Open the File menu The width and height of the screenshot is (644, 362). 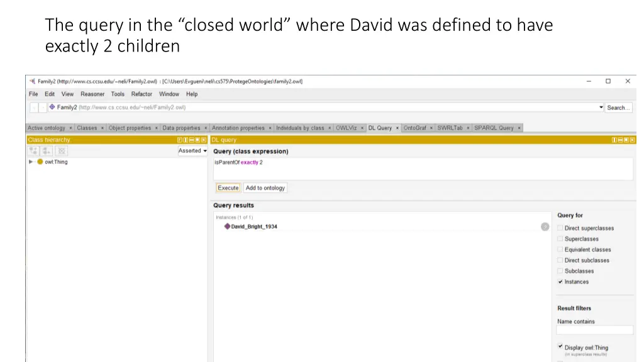pos(33,94)
